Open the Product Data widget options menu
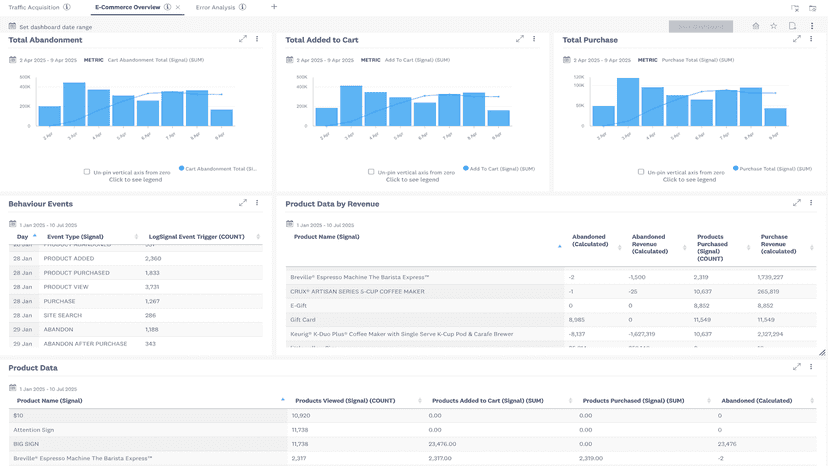Viewport: 828px width, 466px height. coord(812,367)
